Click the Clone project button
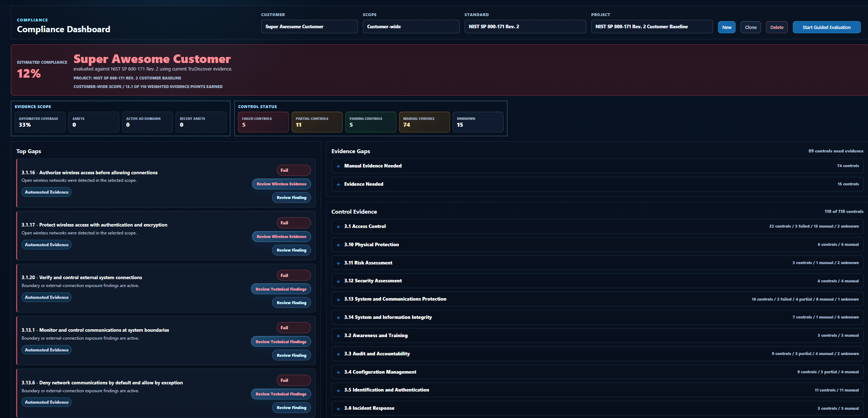 (x=751, y=27)
